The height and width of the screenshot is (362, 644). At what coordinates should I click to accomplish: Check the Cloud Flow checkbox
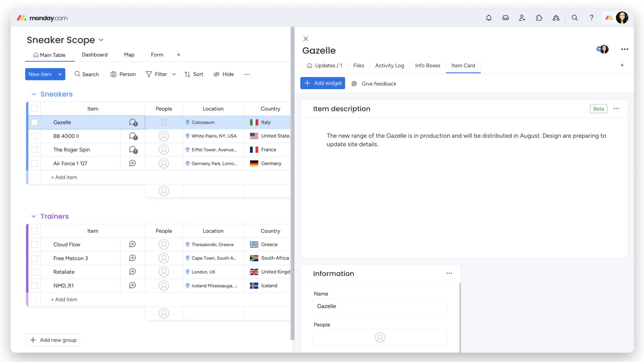coord(34,245)
